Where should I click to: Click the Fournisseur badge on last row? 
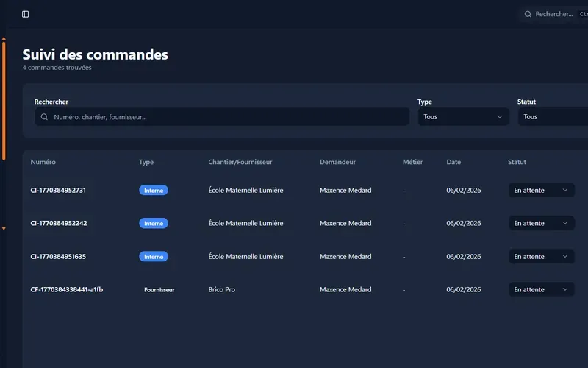point(159,290)
